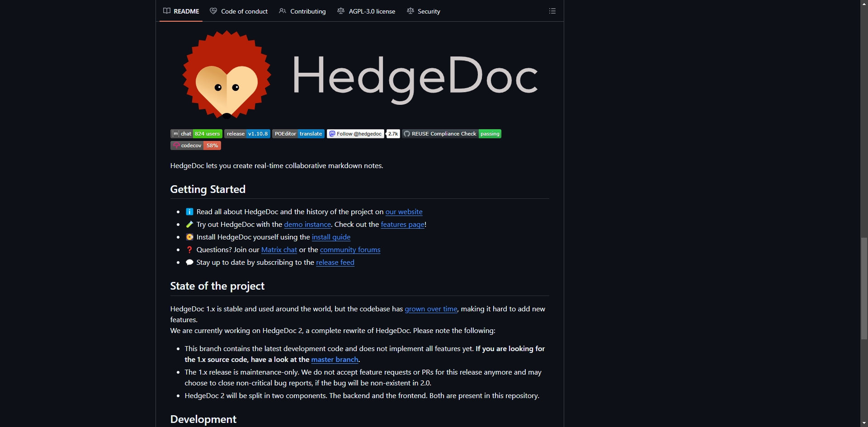868x427 pixels.
Task: Open the Contributing tab
Action: (x=302, y=11)
